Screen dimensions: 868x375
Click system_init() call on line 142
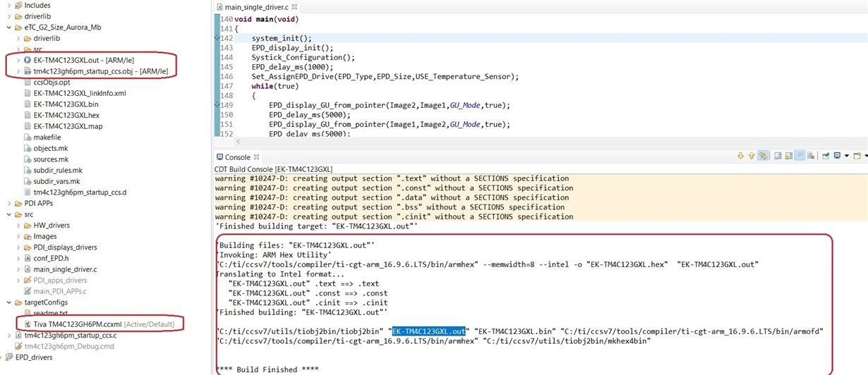[282, 38]
